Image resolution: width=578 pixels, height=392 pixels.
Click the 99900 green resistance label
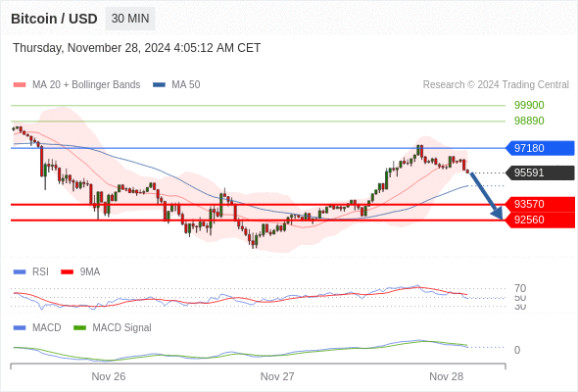click(x=529, y=105)
